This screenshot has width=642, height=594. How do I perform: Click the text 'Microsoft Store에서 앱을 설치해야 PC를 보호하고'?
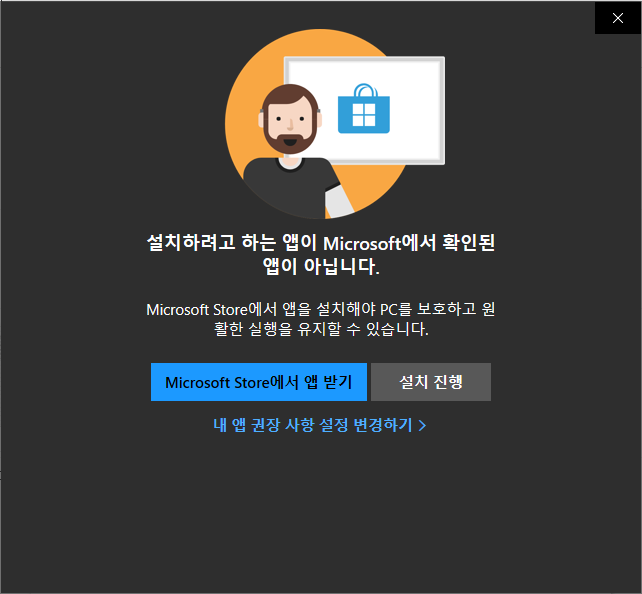pyautogui.click(x=312, y=309)
